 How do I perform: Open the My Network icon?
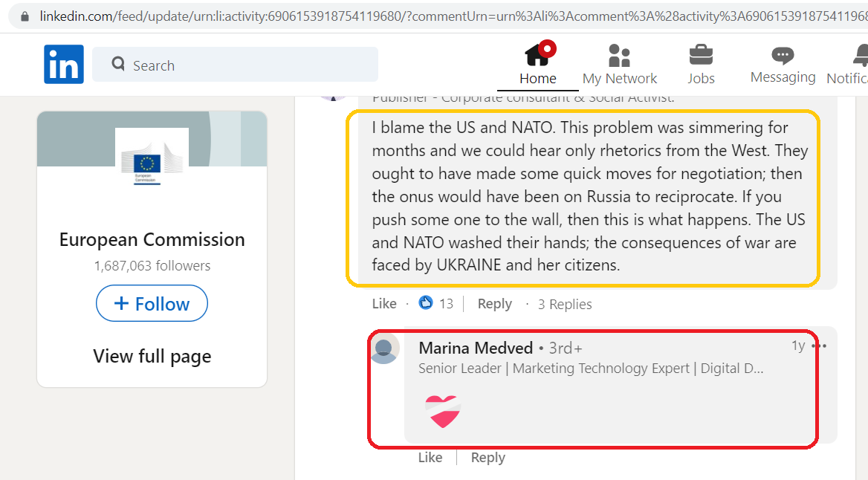[619, 56]
